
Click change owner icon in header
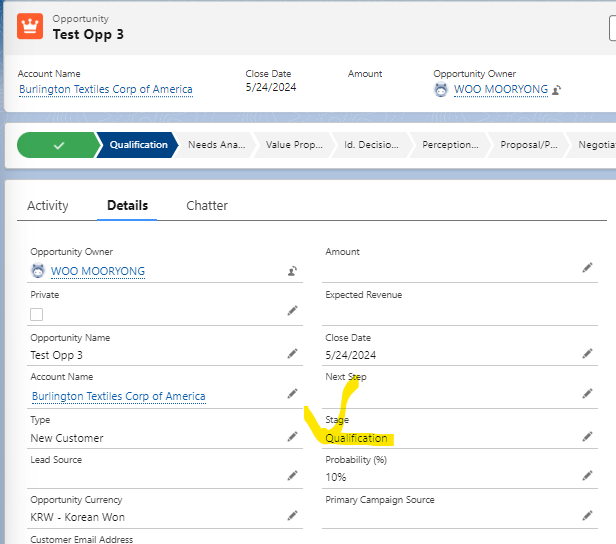[556, 90]
